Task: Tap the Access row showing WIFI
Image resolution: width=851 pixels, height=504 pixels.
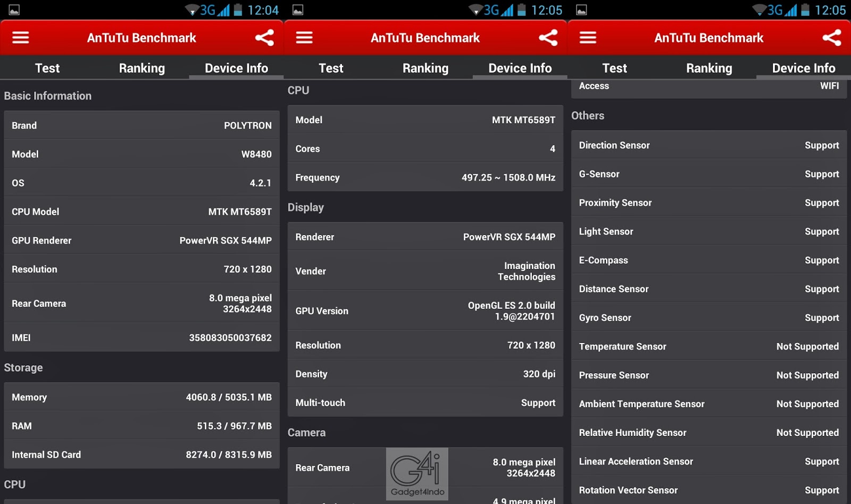Action: (x=709, y=88)
